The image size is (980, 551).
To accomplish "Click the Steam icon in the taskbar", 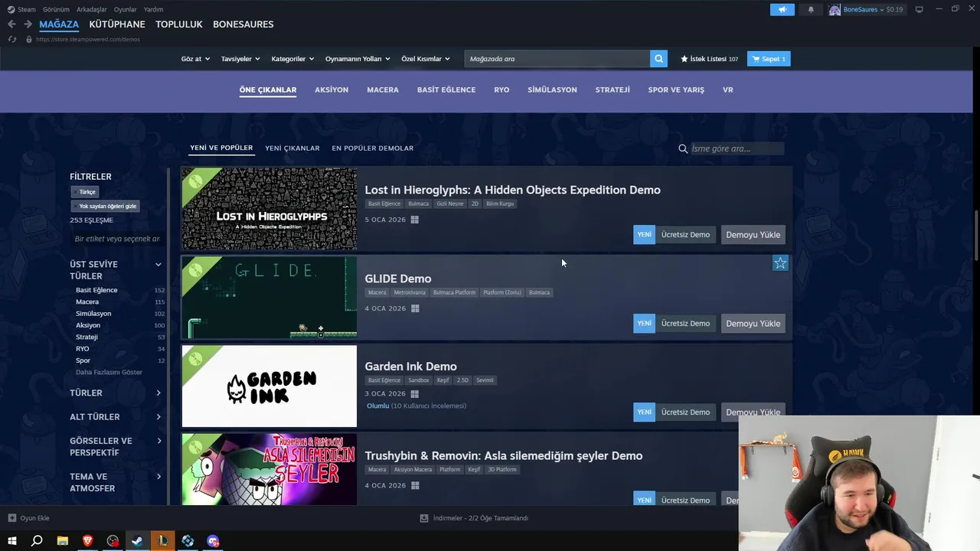I will pos(137,541).
